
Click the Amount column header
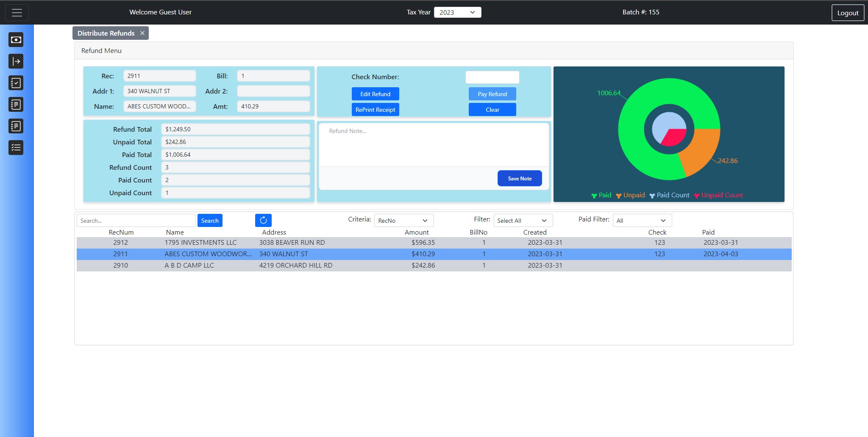click(x=417, y=232)
